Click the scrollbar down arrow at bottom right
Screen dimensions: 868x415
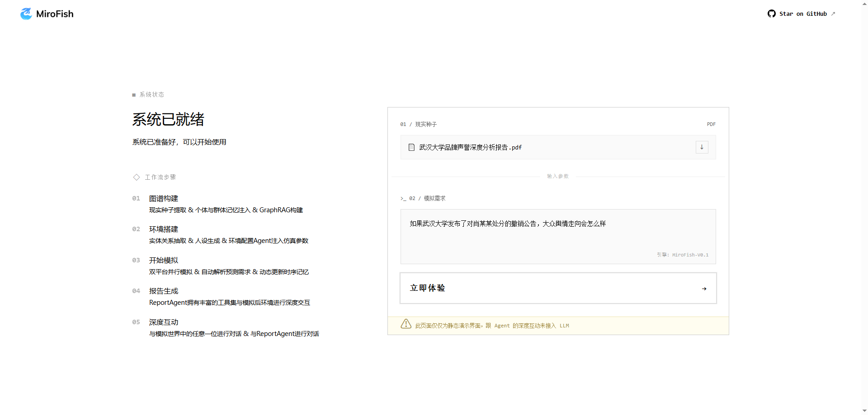(x=864, y=411)
